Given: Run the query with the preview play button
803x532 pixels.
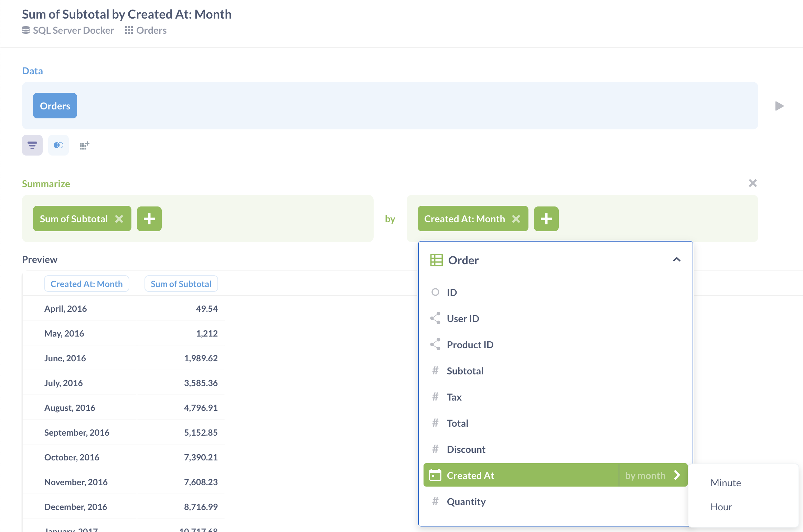Looking at the screenshot, I should 779,106.
